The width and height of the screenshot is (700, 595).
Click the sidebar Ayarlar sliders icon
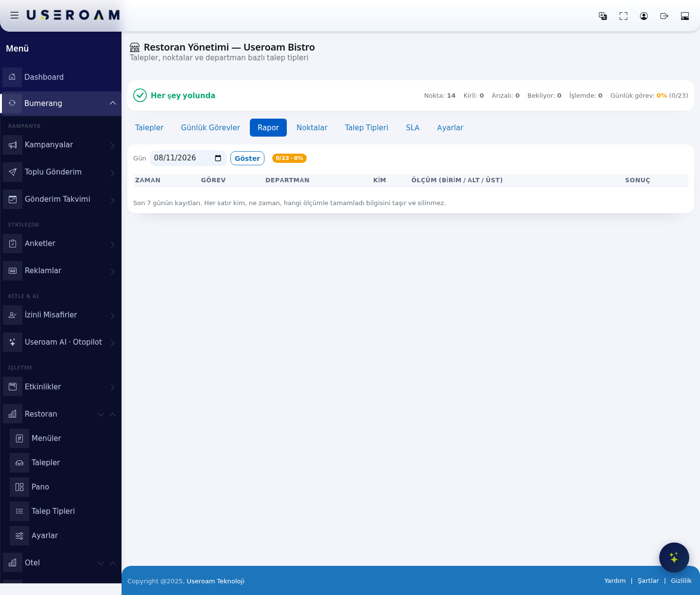coord(19,536)
